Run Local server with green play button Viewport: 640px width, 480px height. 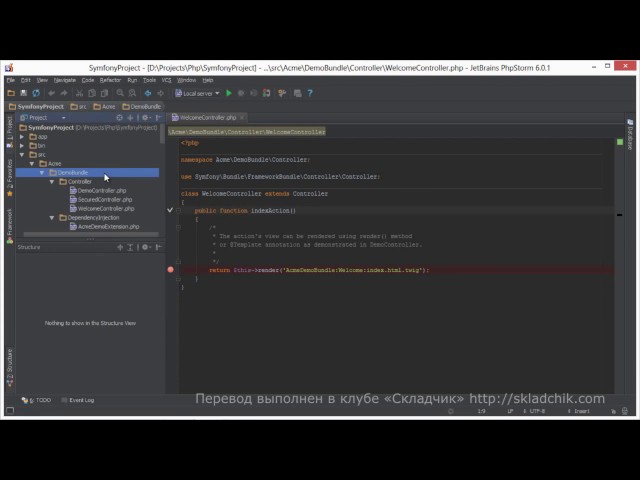[x=229, y=93]
